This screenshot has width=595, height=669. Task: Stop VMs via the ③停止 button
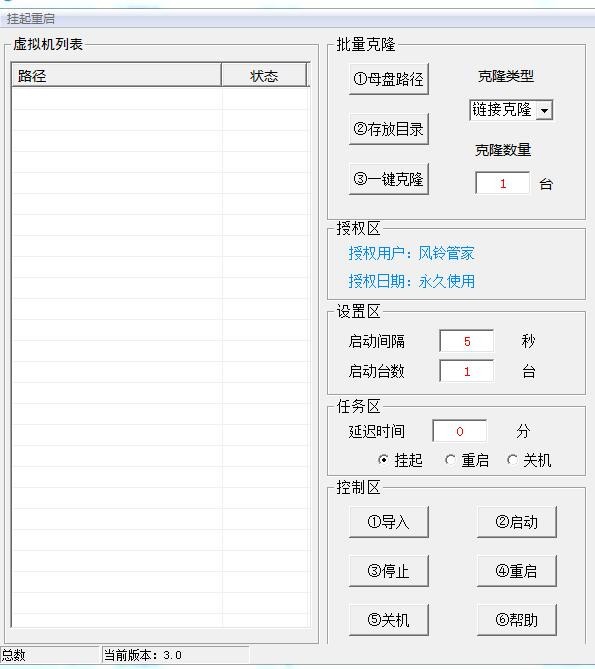click(x=389, y=571)
